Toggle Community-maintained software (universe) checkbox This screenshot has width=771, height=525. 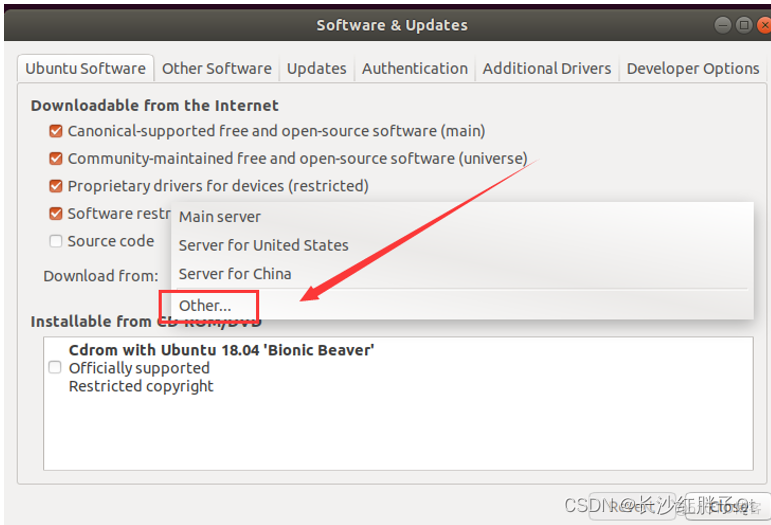56,158
